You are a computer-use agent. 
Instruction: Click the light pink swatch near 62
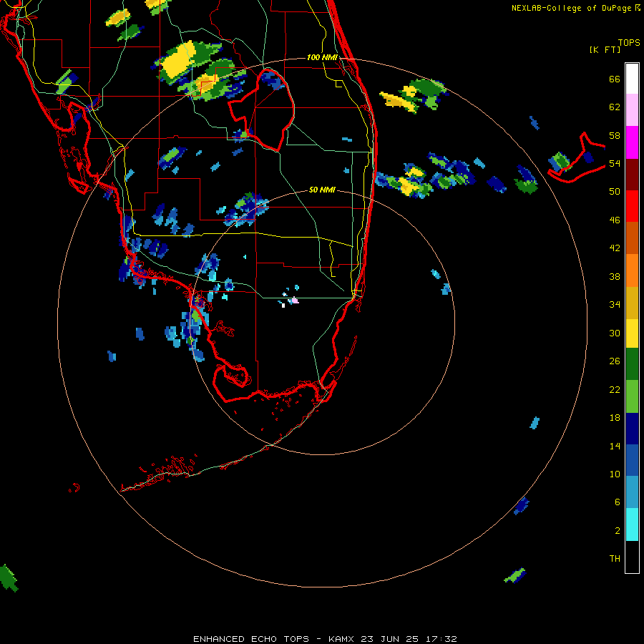[632, 110]
